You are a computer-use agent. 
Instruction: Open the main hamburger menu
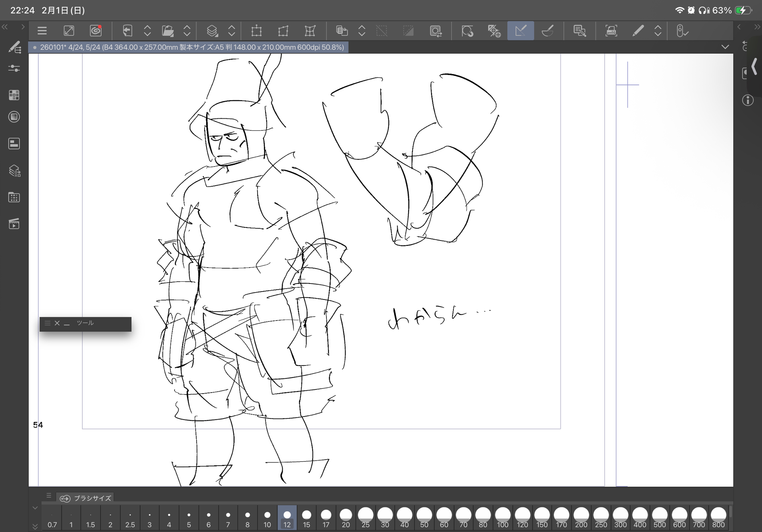click(42, 31)
